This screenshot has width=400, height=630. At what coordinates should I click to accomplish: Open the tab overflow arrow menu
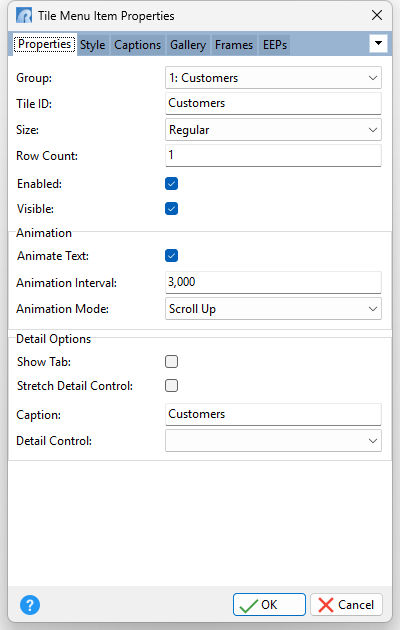pos(378,44)
